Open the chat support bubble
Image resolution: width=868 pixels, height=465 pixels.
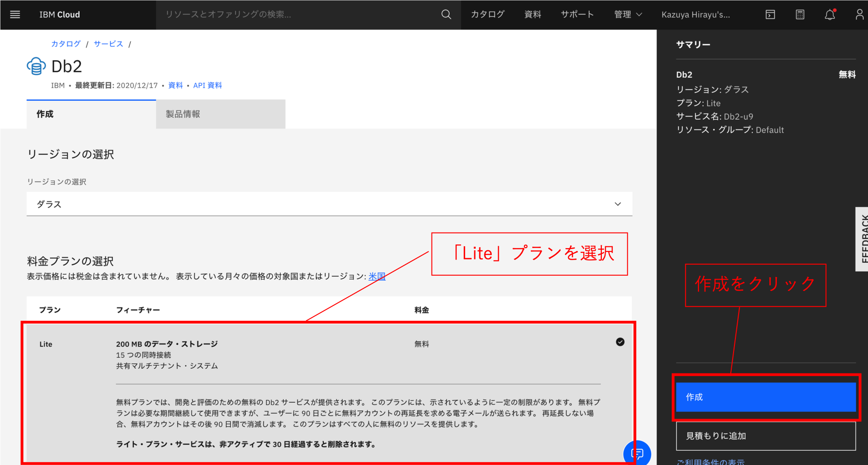tap(637, 453)
